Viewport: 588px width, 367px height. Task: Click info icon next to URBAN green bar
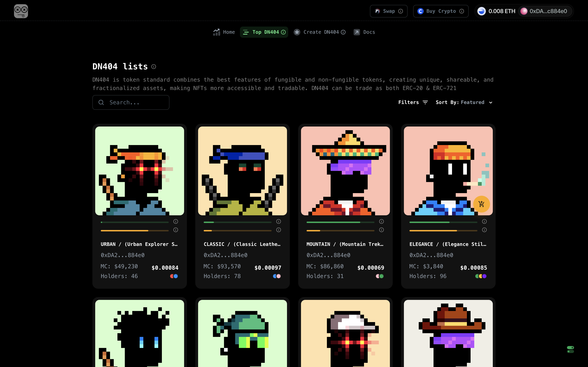pos(176,221)
